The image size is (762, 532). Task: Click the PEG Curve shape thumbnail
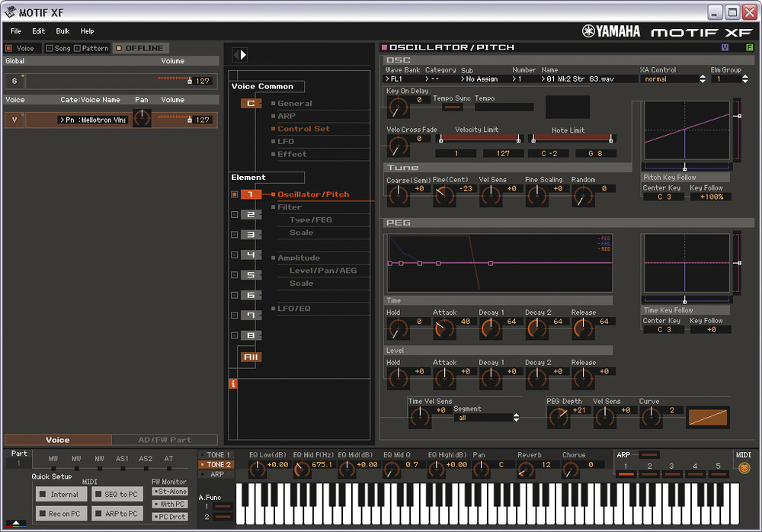(708, 418)
